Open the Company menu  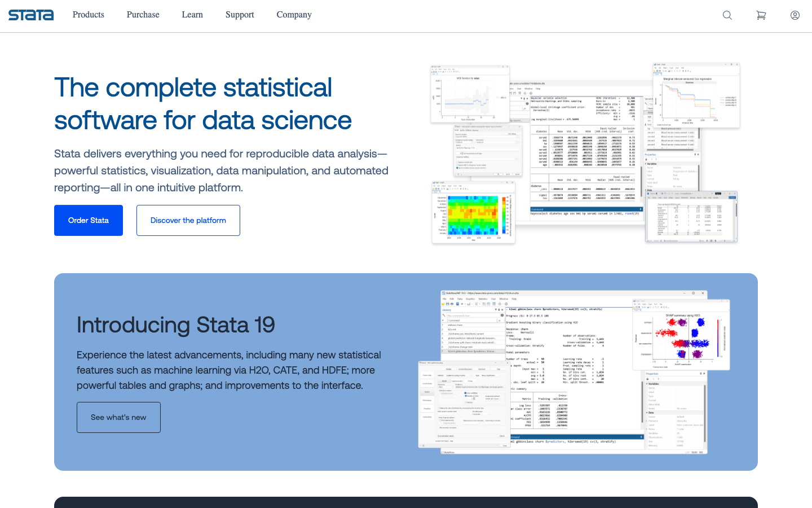(x=294, y=15)
